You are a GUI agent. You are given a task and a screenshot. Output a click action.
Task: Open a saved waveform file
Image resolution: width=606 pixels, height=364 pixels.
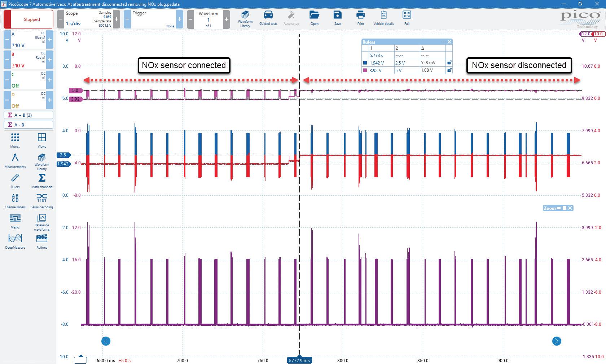pos(314,18)
